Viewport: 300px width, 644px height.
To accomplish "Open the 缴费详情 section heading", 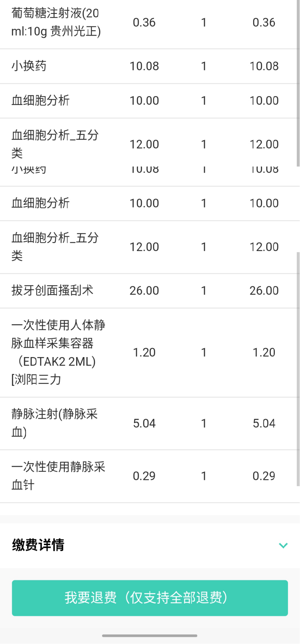I will pos(38,545).
